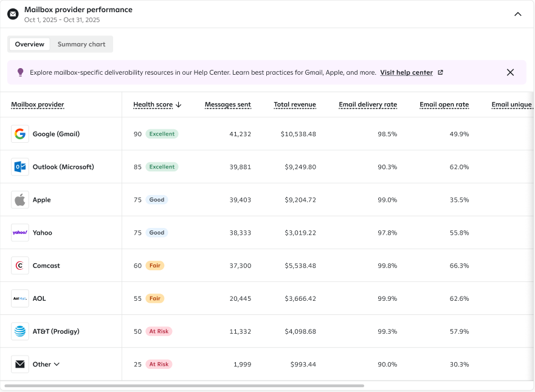Click AT&T open rate 57.9%
This screenshot has width=535, height=392.
(459, 332)
